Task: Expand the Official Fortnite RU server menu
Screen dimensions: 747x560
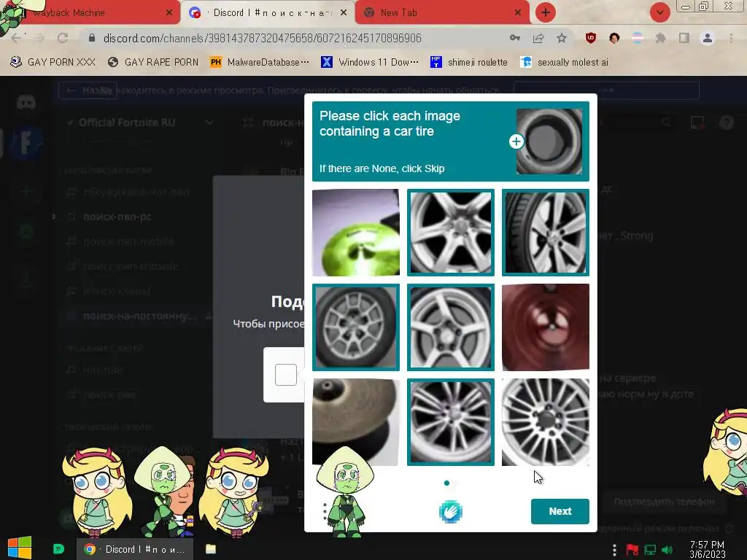Action: [209, 122]
